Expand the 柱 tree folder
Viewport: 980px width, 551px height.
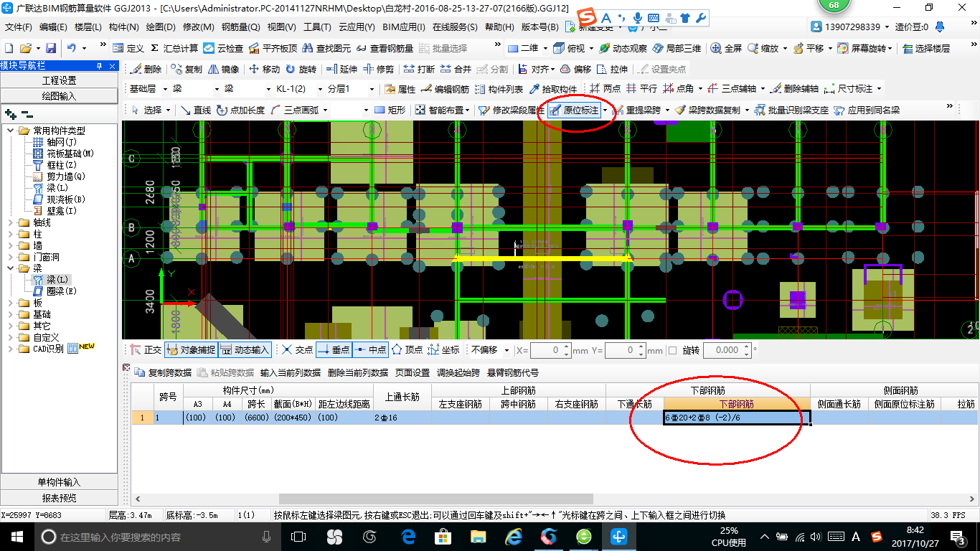pyautogui.click(x=9, y=234)
